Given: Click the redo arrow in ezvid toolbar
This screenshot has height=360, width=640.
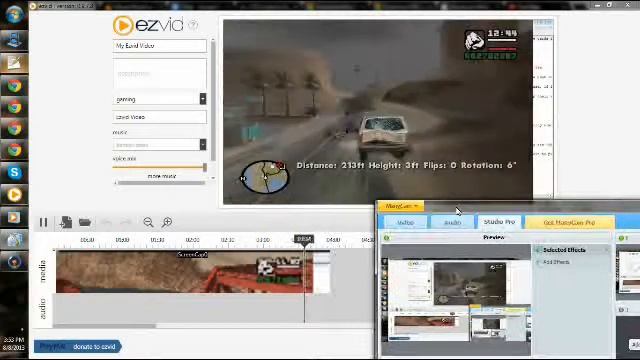Looking at the screenshot, I should point(126,222).
